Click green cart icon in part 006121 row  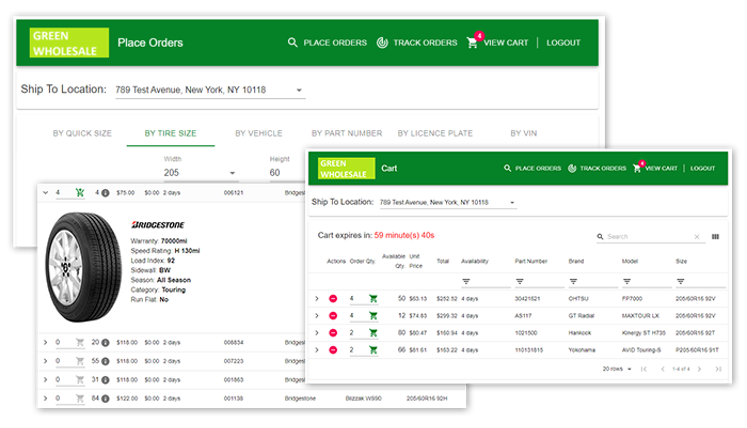click(80, 193)
